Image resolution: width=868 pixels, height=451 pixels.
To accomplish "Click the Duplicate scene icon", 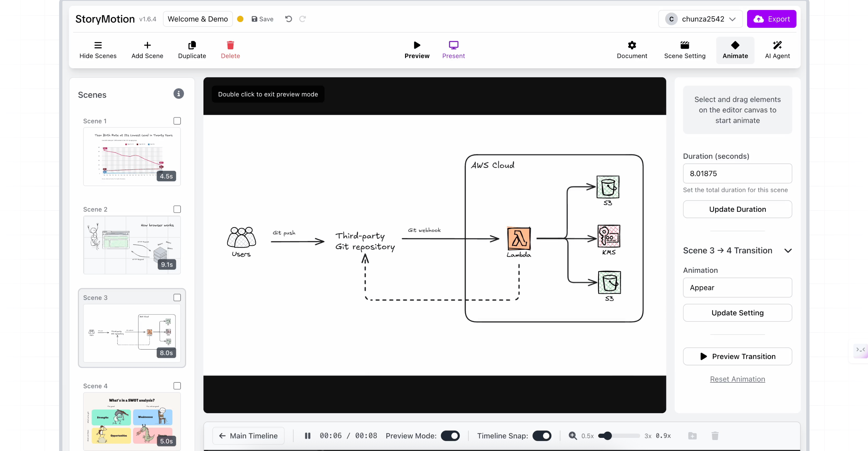I will [192, 45].
